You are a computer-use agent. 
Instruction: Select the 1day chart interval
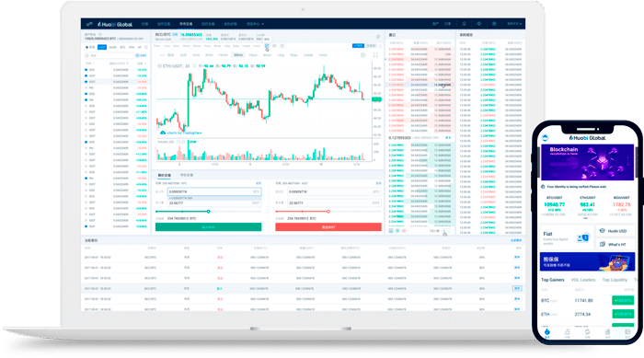tap(281, 55)
